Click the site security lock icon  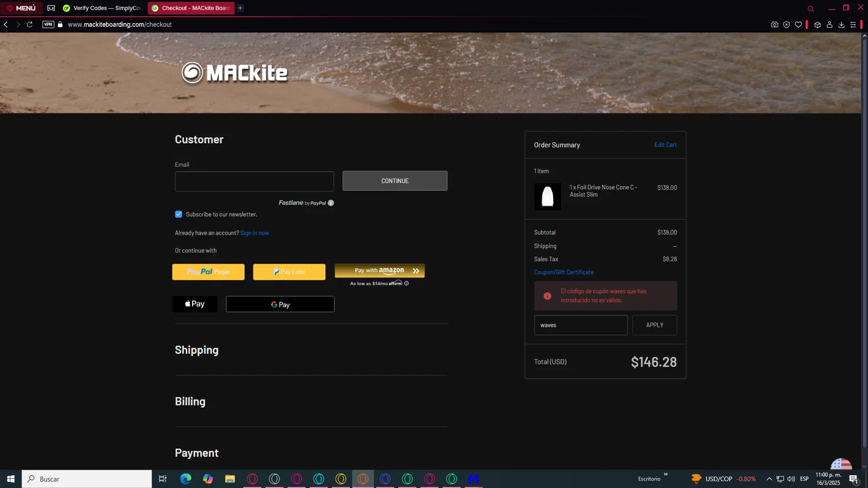[60, 24]
